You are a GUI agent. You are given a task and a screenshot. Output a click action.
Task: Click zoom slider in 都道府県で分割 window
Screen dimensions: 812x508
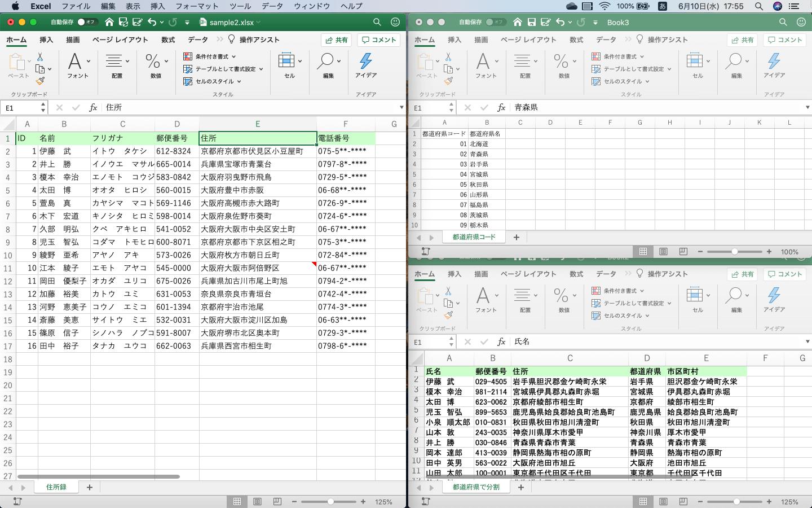coord(736,501)
